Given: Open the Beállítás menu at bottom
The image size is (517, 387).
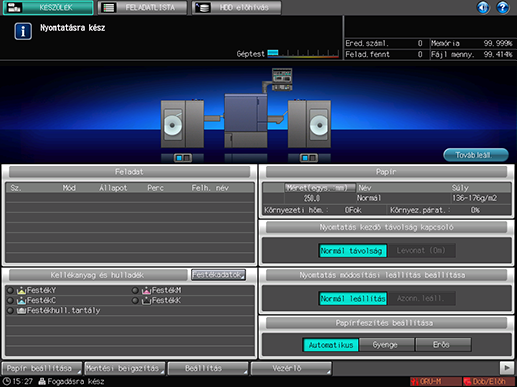Looking at the screenshot, I should tap(208, 368).
